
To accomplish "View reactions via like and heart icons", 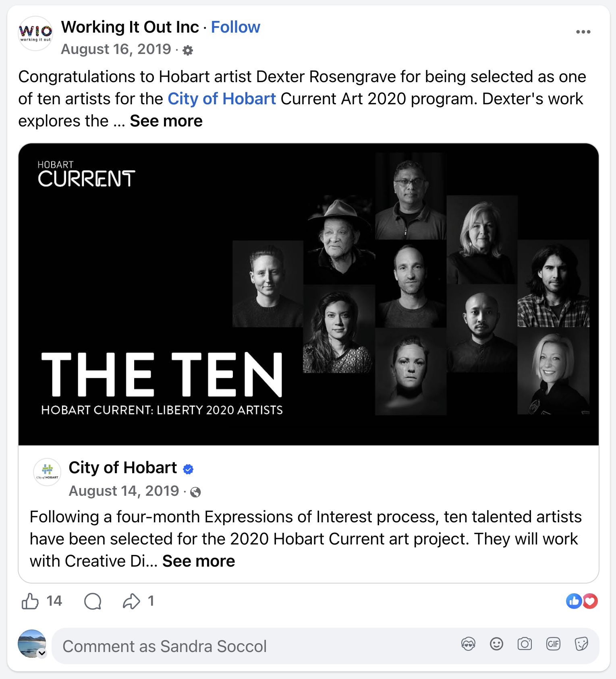I will point(582,601).
